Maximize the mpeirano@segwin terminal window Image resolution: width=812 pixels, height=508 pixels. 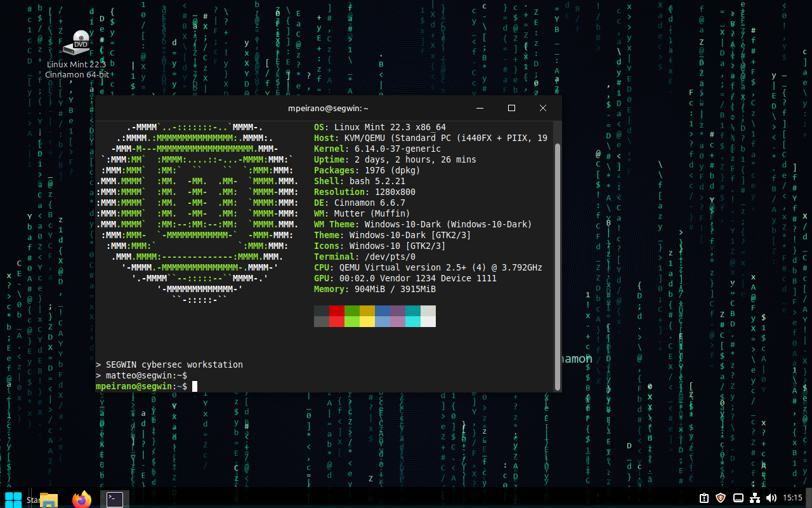[511, 108]
